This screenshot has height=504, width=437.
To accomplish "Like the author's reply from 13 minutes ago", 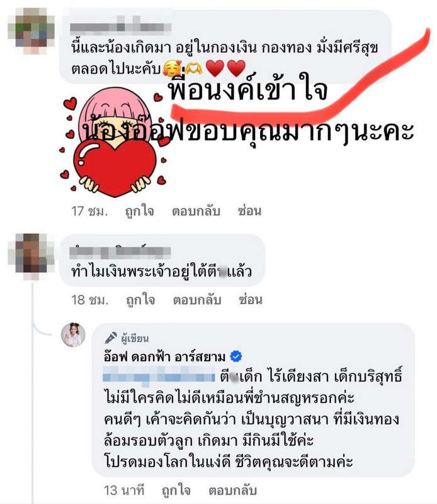I will 176,491.
